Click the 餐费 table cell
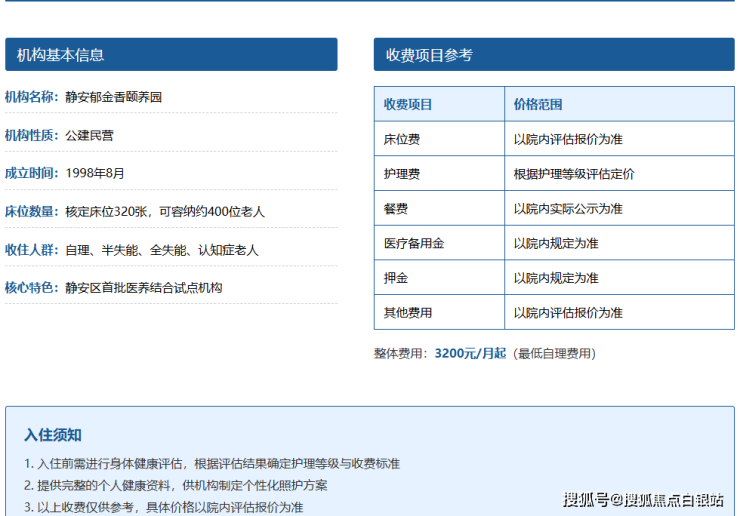This screenshot has height=516, width=740. pyautogui.click(x=439, y=208)
